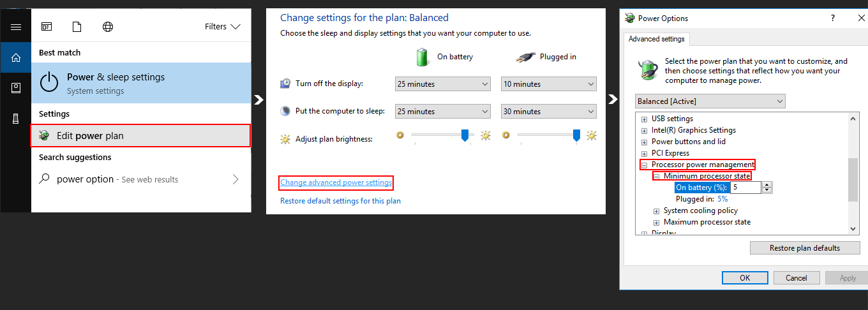Adjust the On battery plan brightness slider
The height and width of the screenshot is (310, 868).
coord(465,135)
